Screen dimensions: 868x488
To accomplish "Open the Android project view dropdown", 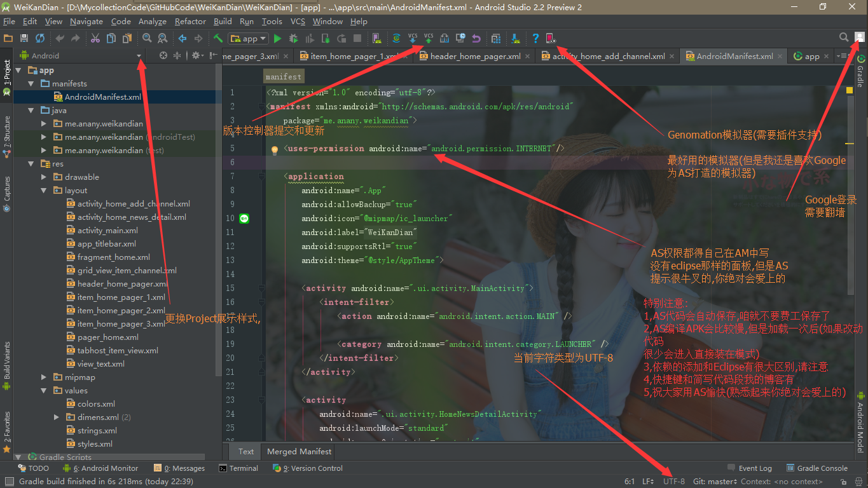I will pos(139,56).
